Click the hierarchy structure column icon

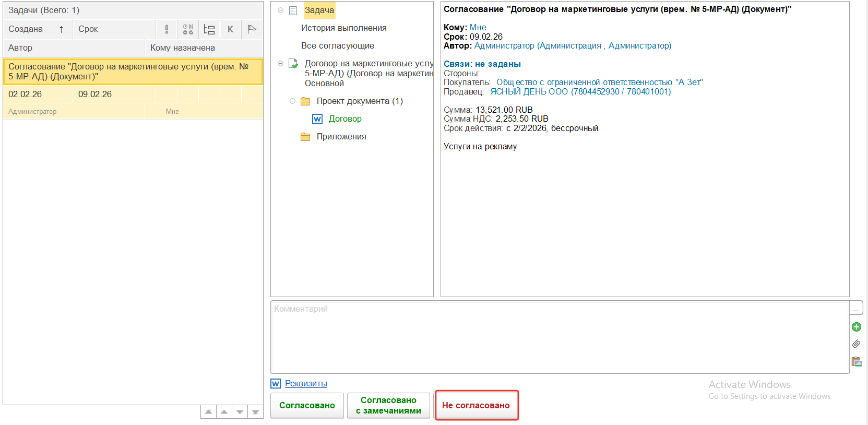point(209,29)
